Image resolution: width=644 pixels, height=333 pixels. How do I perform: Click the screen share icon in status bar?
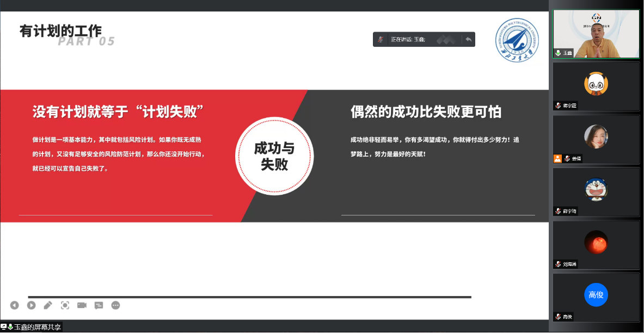point(4,326)
